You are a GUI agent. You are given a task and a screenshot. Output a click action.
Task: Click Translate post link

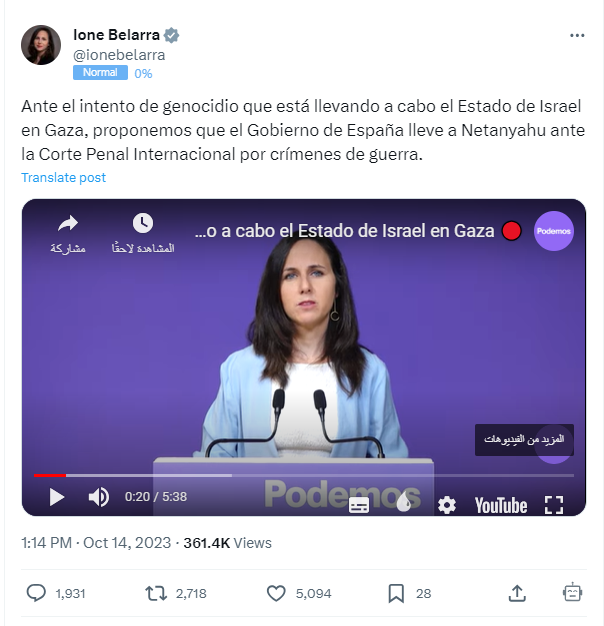tap(63, 177)
